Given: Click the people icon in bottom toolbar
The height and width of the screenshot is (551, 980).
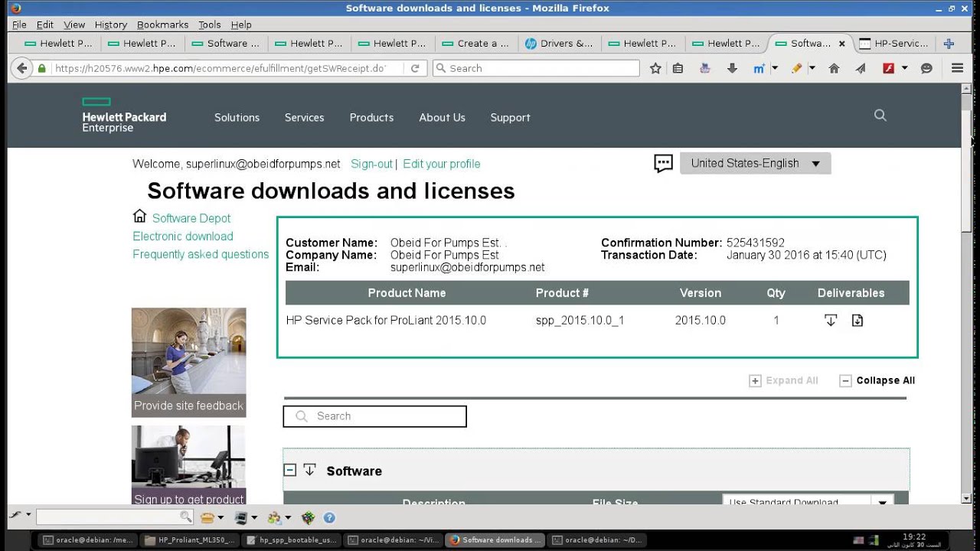Looking at the screenshot, I should [274, 518].
